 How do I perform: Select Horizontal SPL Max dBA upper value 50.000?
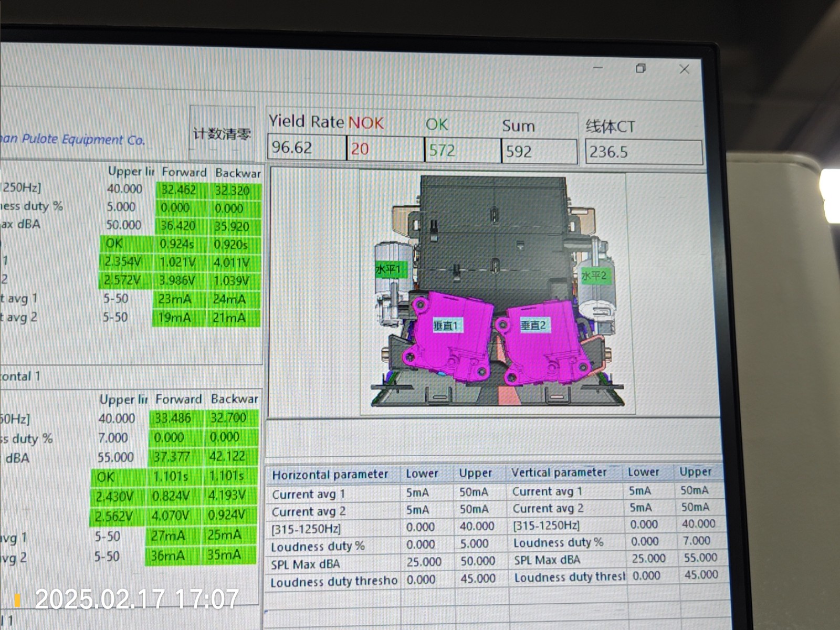point(478,561)
